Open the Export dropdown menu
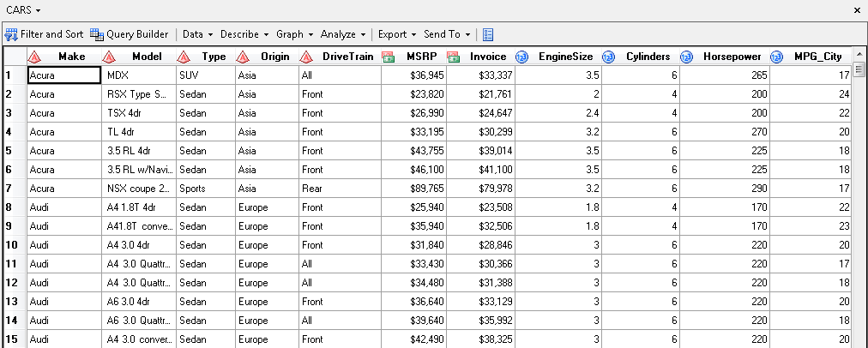Image resolution: width=868 pixels, height=348 pixels. (397, 34)
